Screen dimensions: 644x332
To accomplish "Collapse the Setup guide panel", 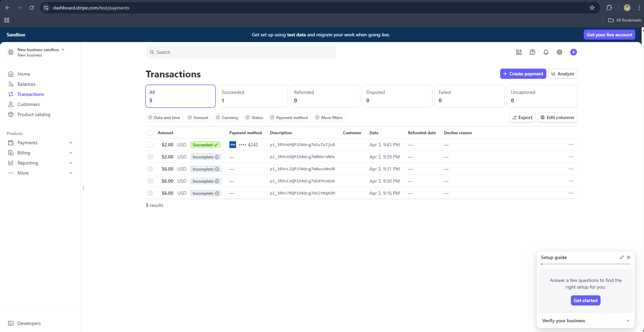I will pyautogui.click(x=621, y=257).
